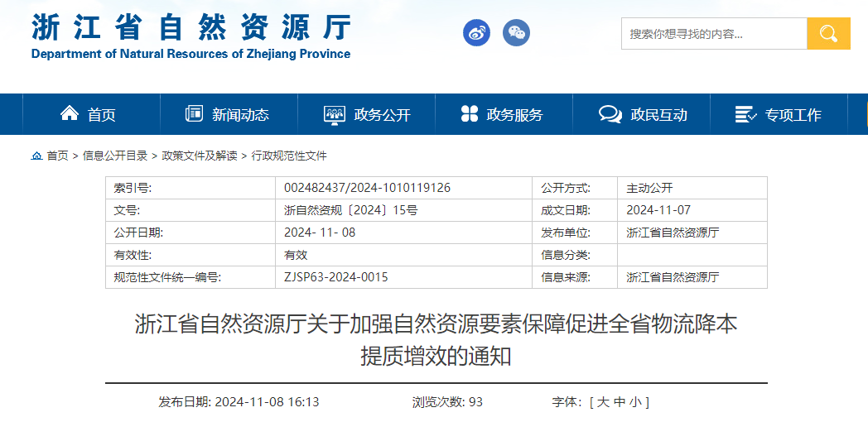868x422 pixels.
Task: Open the 首页 navigation menu item
Action: point(91,114)
